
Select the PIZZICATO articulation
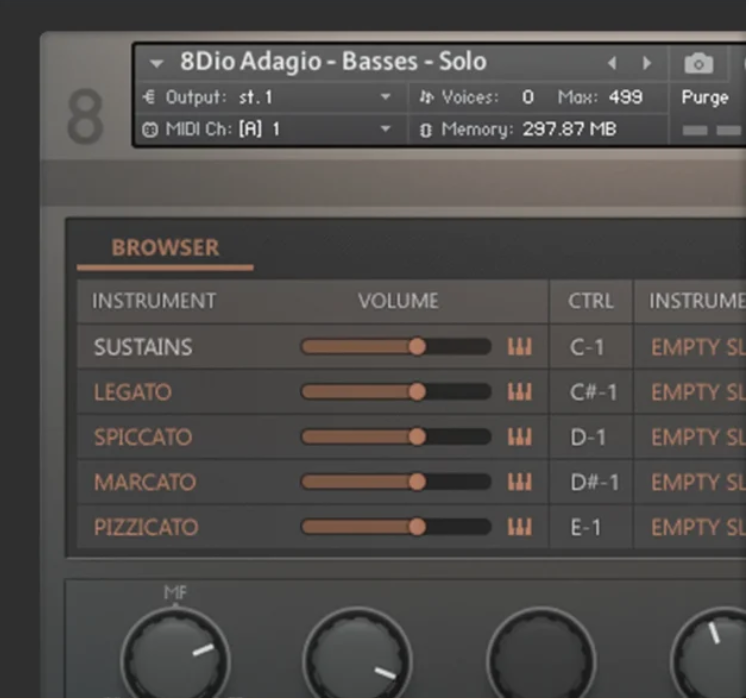click(146, 527)
